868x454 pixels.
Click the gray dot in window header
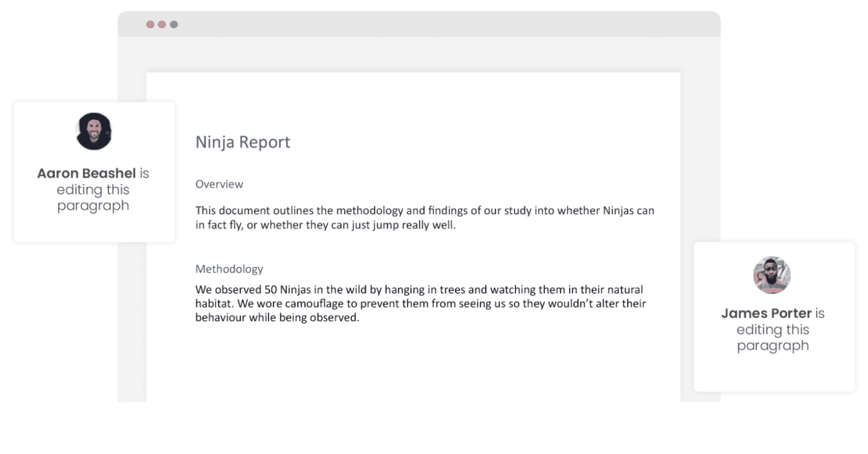(174, 24)
